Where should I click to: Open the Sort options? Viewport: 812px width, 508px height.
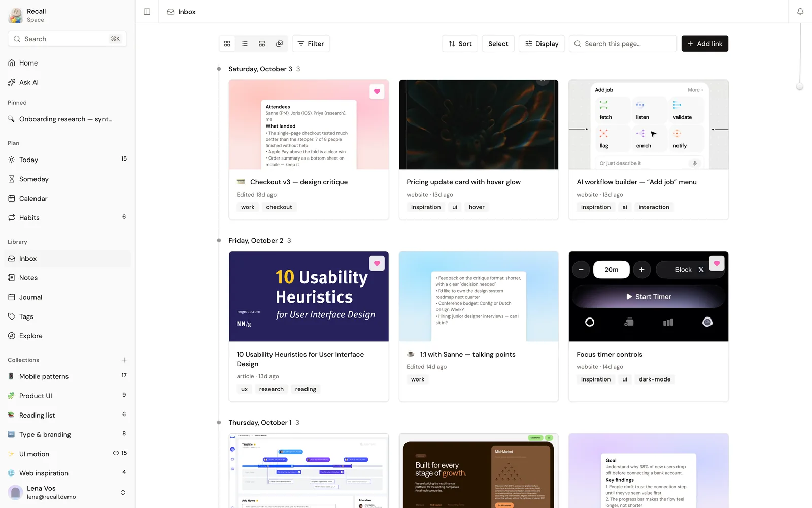tap(460, 44)
